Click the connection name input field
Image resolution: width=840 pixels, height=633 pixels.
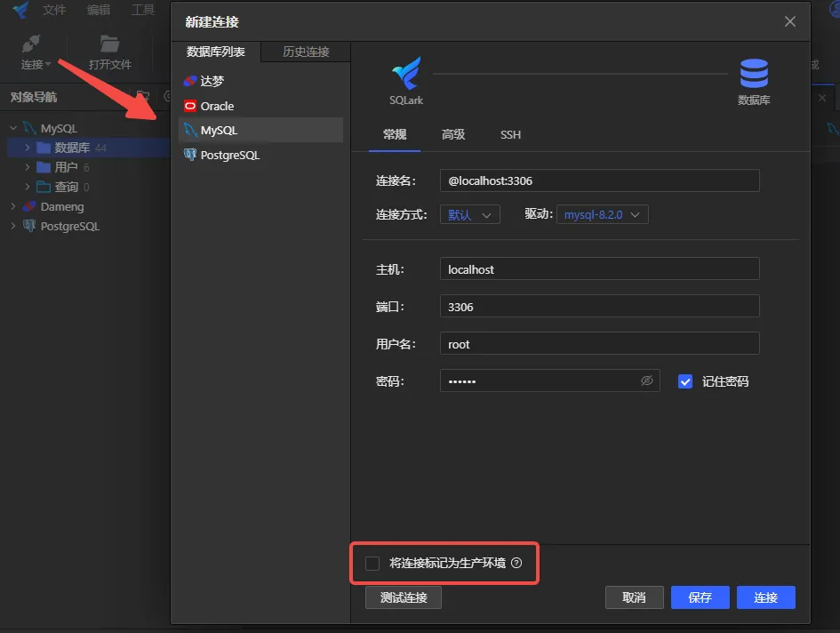(599, 180)
